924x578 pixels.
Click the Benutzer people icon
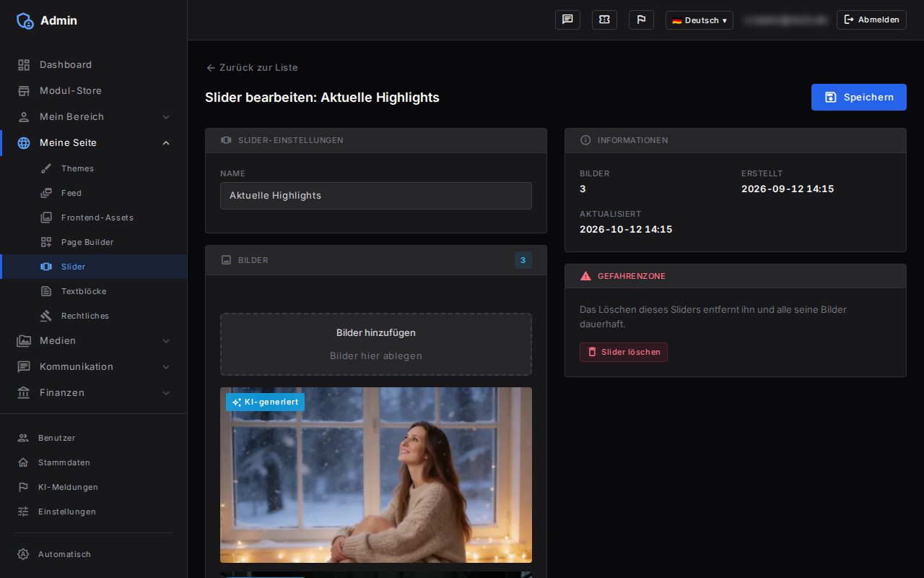[x=23, y=438]
